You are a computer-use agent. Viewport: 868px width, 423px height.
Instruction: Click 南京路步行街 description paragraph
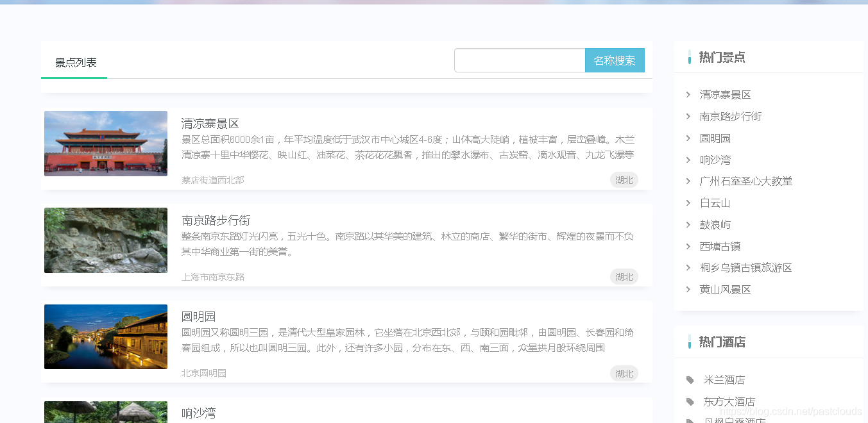tap(408, 244)
